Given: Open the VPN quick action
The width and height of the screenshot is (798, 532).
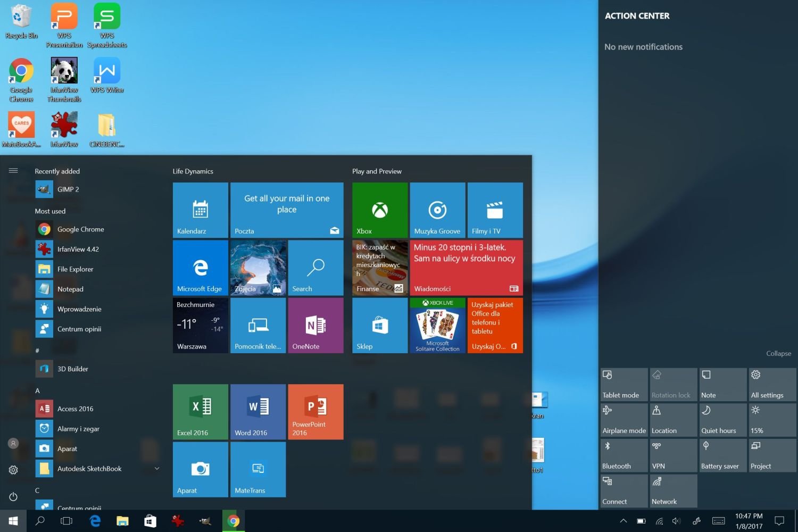Looking at the screenshot, I should 674,455.
